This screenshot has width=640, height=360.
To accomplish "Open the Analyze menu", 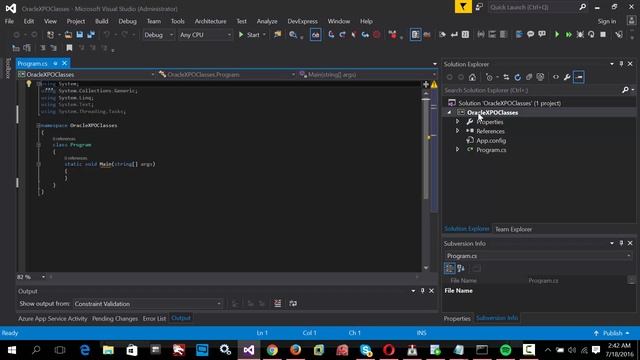I will click(267, 21).
